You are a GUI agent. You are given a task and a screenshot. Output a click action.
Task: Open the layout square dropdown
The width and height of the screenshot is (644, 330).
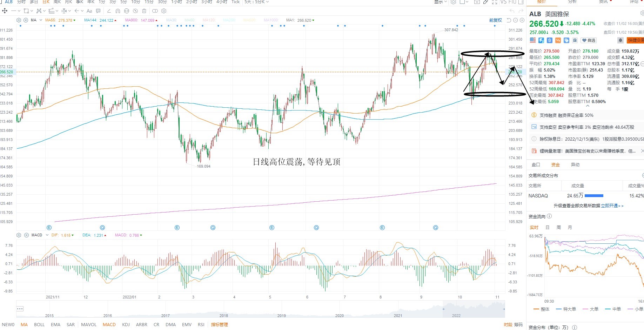464,2
